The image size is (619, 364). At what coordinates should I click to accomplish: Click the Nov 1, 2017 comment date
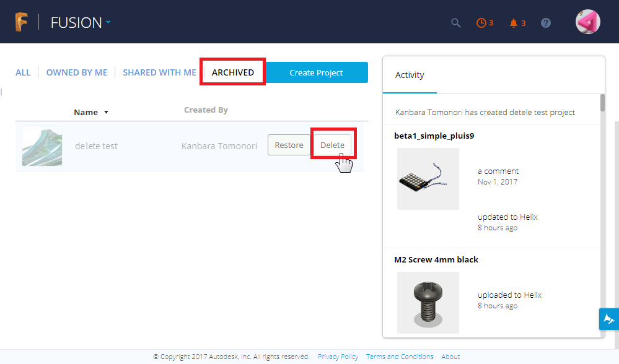click(498, 182)
